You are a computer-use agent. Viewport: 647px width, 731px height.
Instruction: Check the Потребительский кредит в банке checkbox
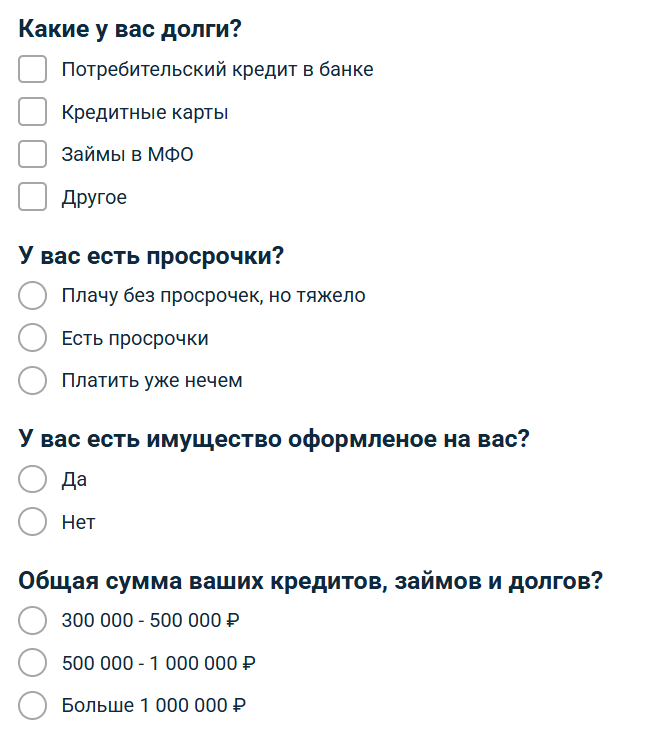click(32, 69)
